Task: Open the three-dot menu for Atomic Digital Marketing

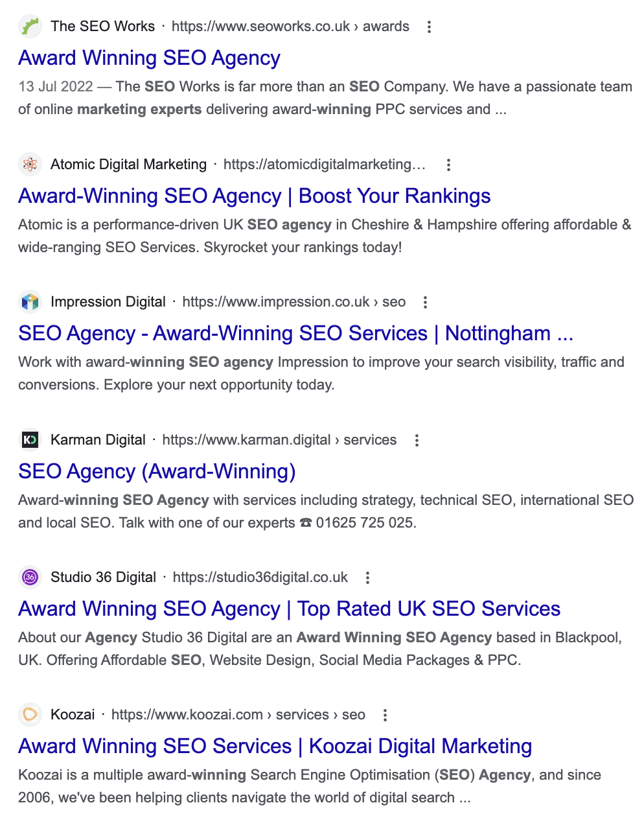Action: (448, 165)
